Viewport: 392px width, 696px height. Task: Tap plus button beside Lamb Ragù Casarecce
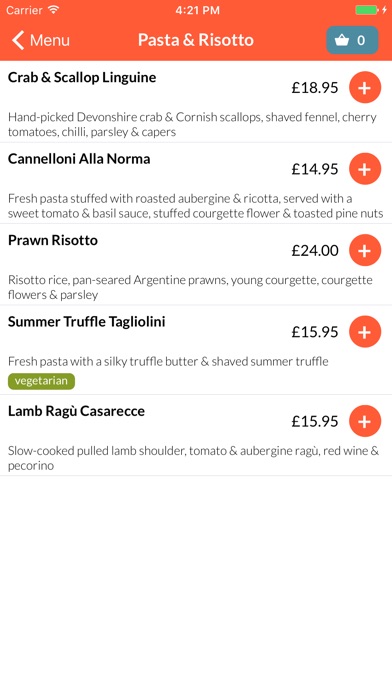365,421
